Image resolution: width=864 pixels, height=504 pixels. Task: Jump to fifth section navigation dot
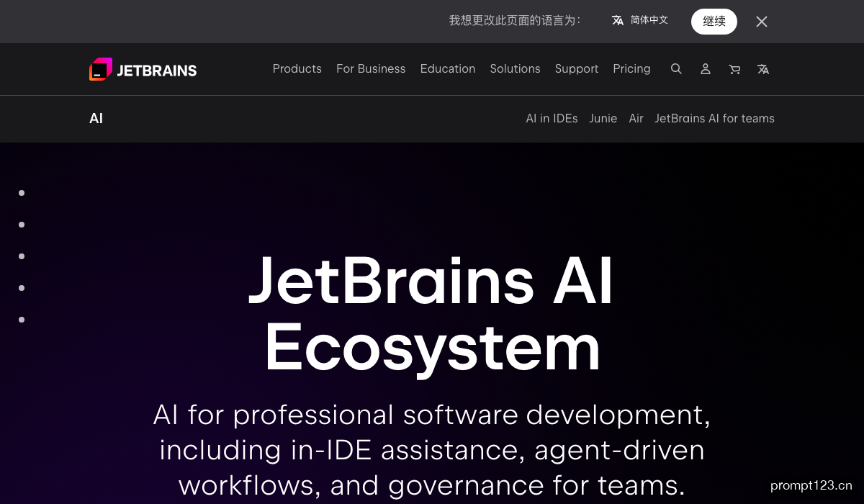click(x=22, y=320)
